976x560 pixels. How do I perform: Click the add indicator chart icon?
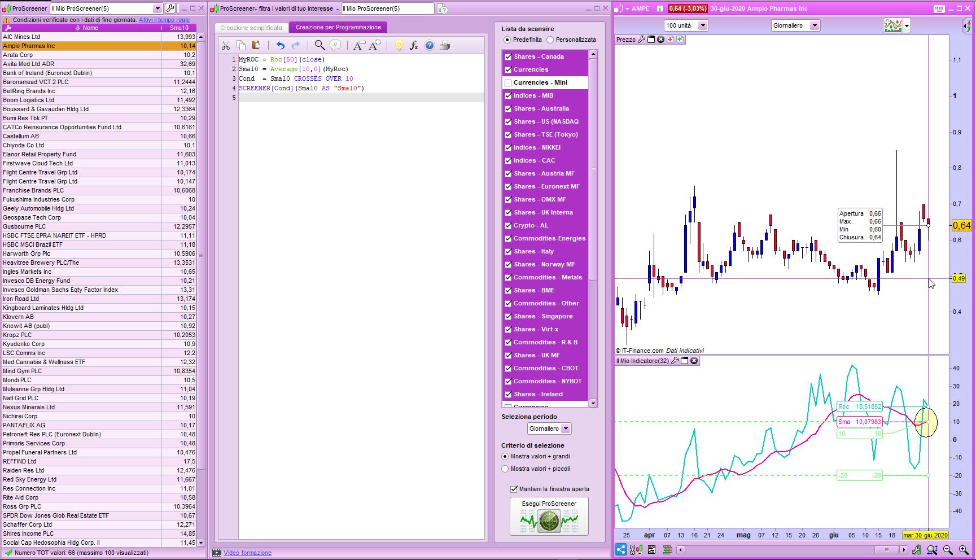893,25
